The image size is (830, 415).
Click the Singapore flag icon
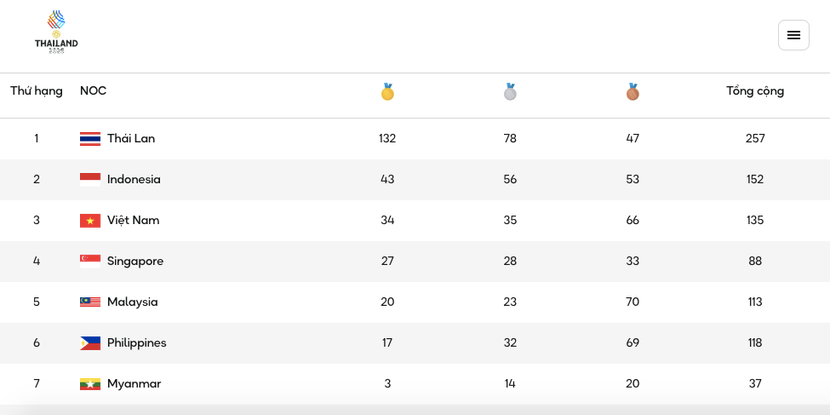click(x=90, y=261)
